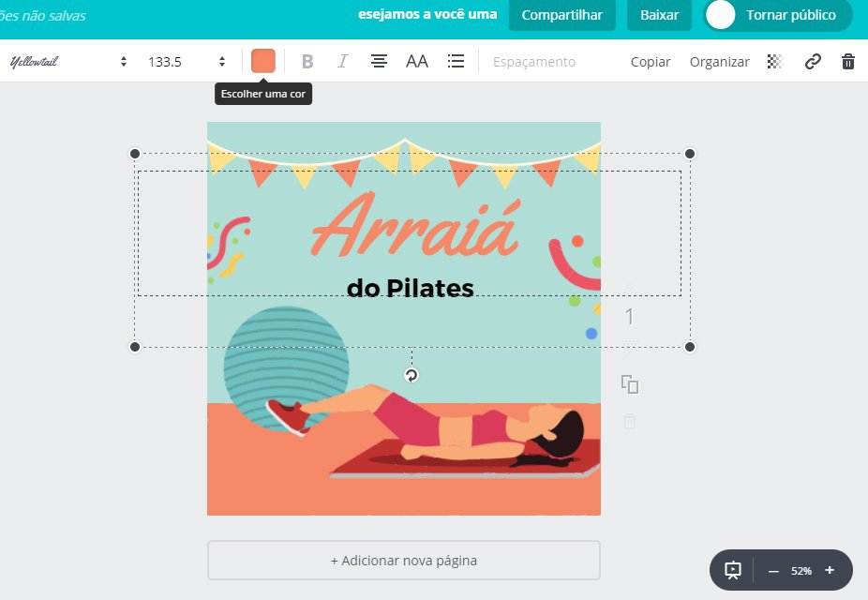Apply uppercase with the AA icon

click(x=417, y=61)
